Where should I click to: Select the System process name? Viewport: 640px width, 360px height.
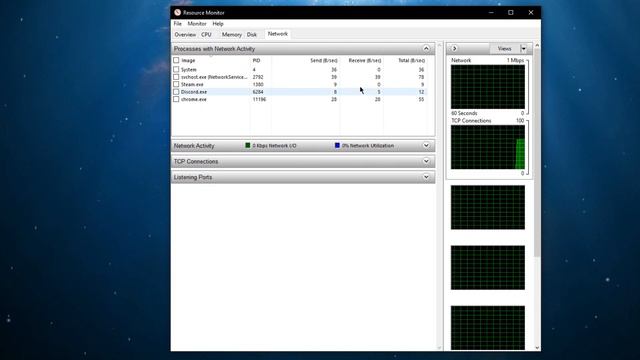(x=189, y=70)
